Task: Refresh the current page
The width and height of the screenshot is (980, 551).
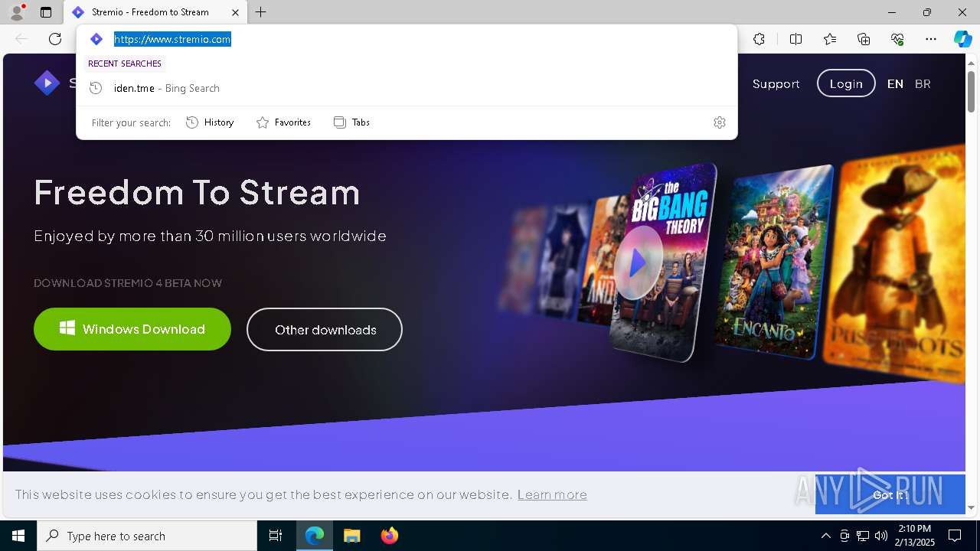Action: [x=55, y=39]
